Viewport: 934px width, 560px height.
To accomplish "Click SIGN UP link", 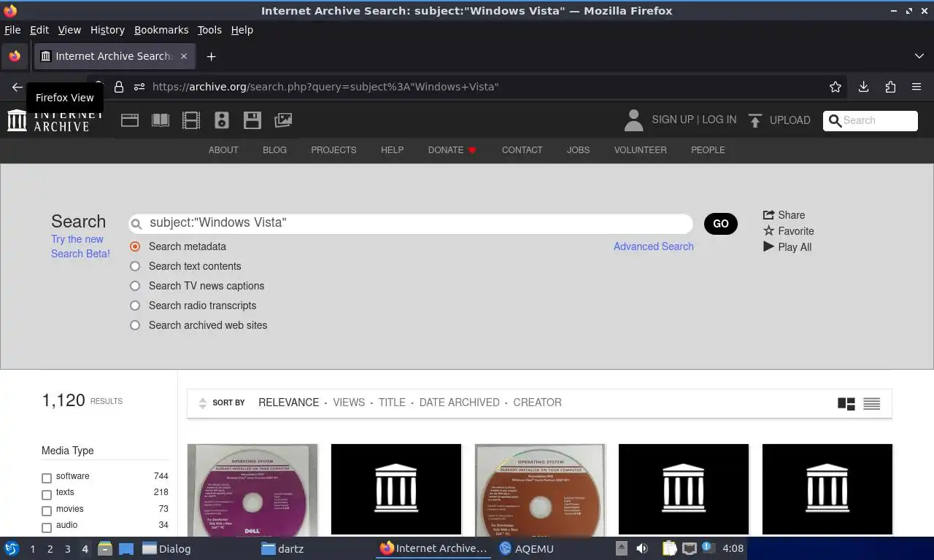I will [x=672, y=120].
